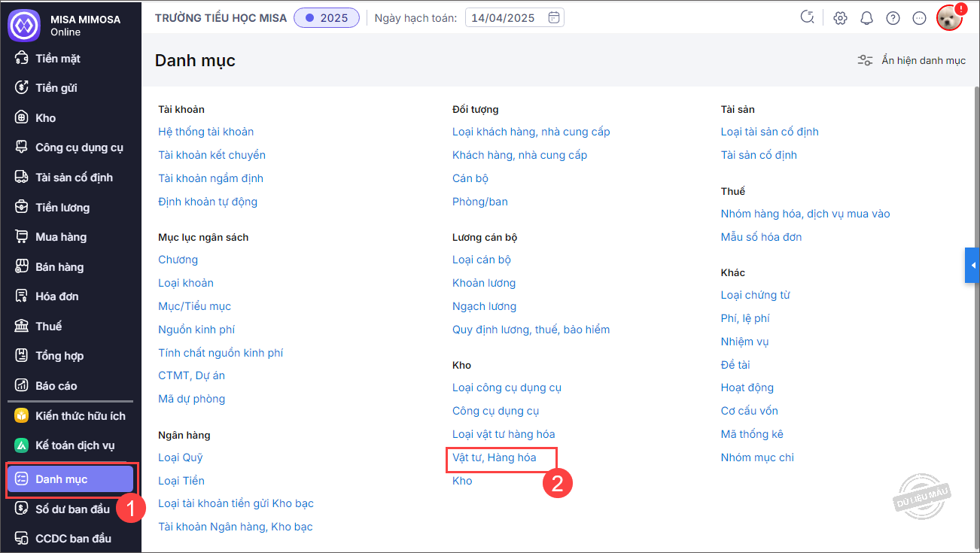980x553 pixels.
Task: Open the Chương category link
Action: point(178,260)
